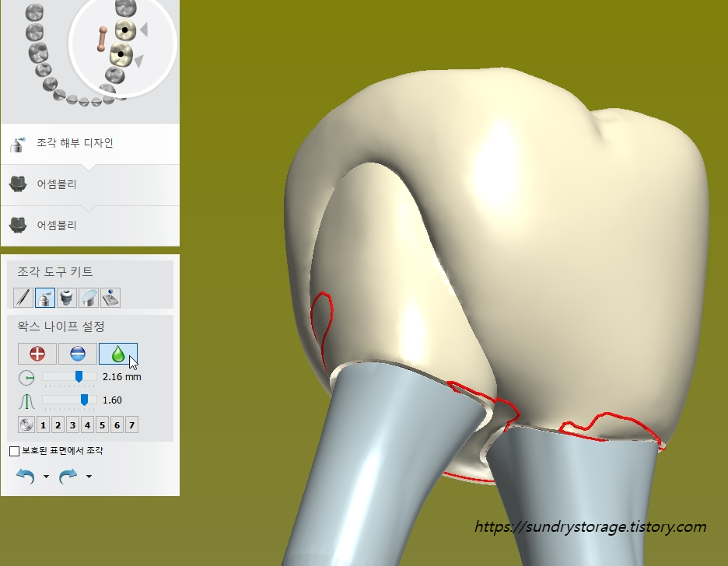Screen dimensions: 728x566
Task: Activate the red plus add-wax mode
Action: pyautogui.click(x=37, y=354)
